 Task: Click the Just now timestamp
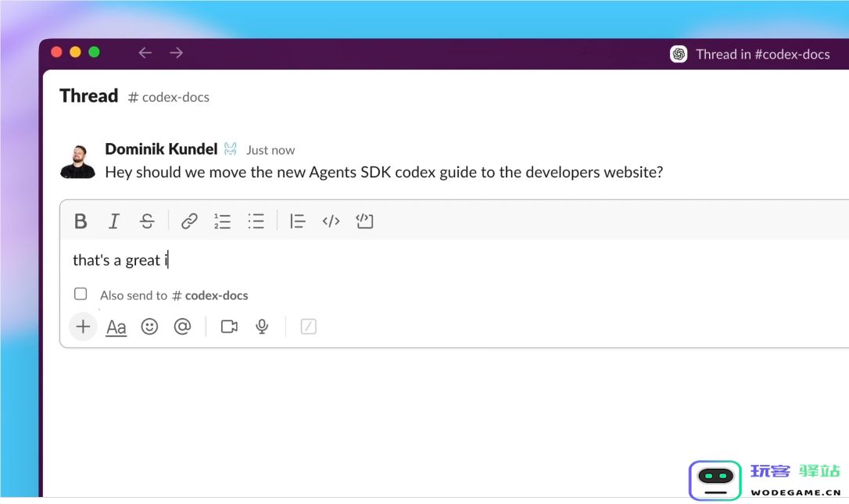coord(270,150)
